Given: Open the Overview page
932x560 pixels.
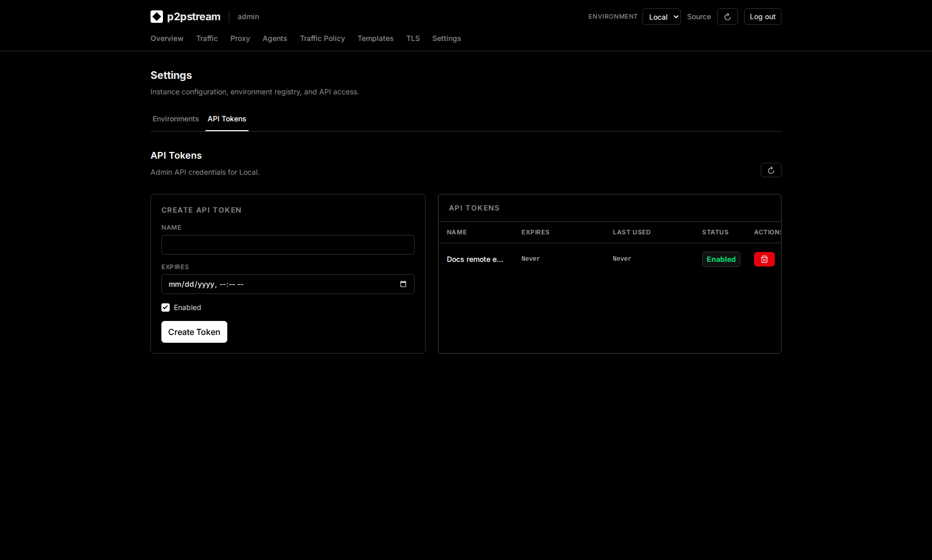Looking at the screenshot, I should (167, 38).
